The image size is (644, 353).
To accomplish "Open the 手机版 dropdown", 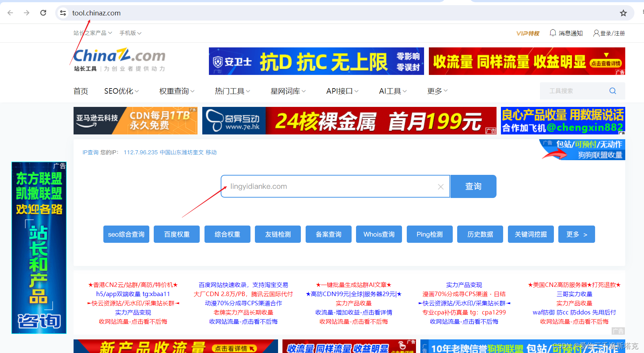I will point(131,33).
